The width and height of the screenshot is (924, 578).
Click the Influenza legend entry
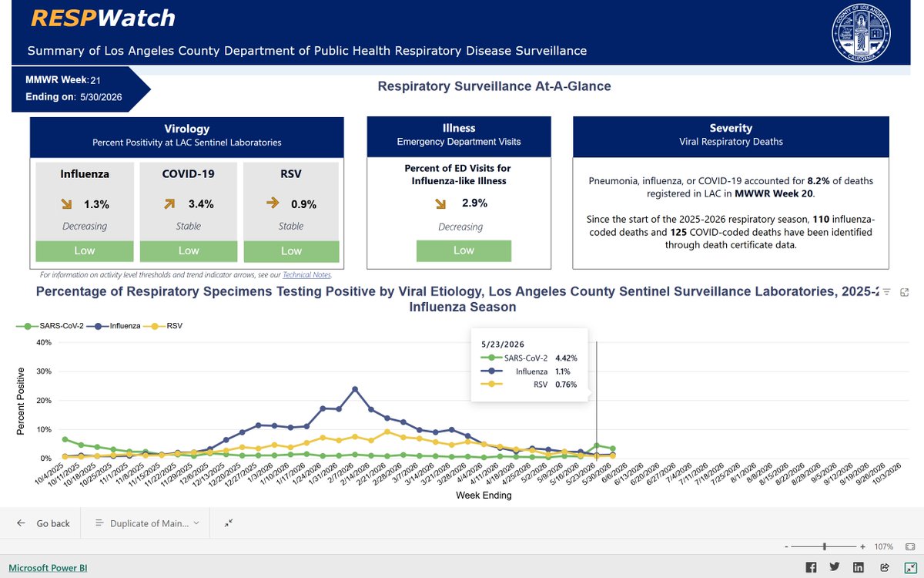115,326
